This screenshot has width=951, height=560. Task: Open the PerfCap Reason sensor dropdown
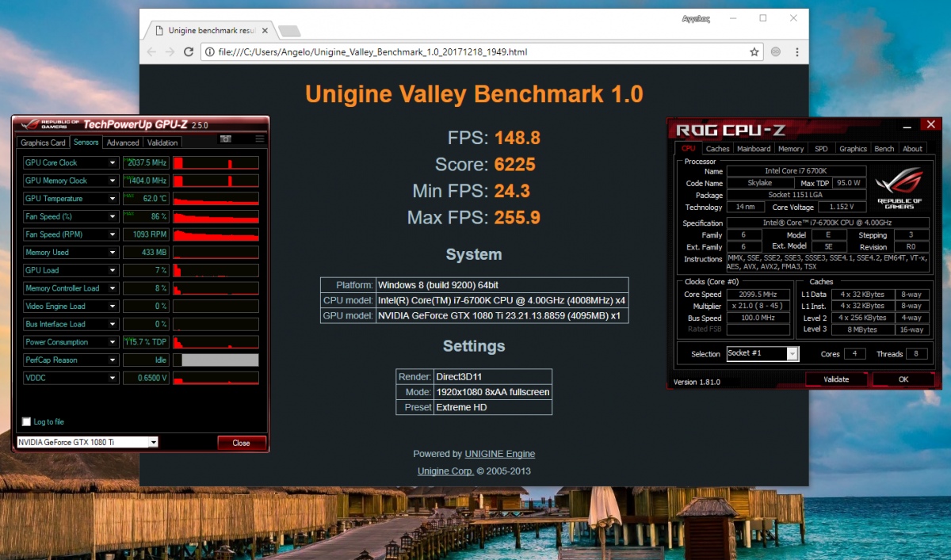[113, 360]
